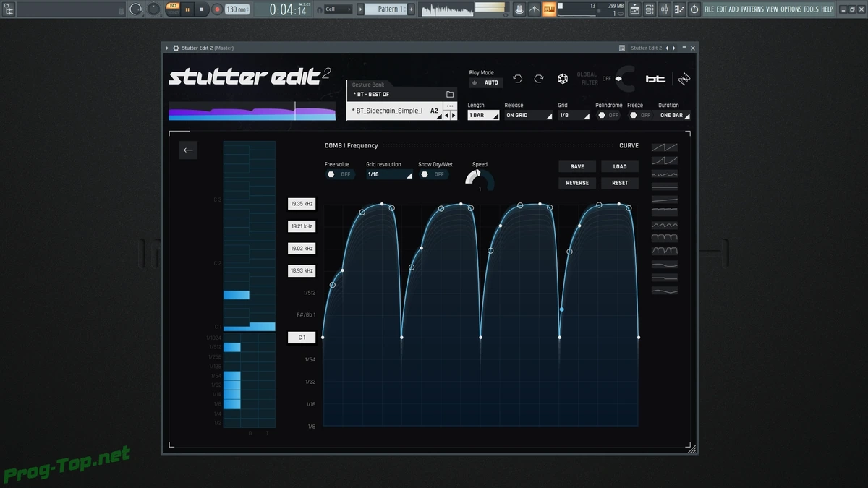Toggle the Free value switch
868x488 pixels.
coord(340,174)
